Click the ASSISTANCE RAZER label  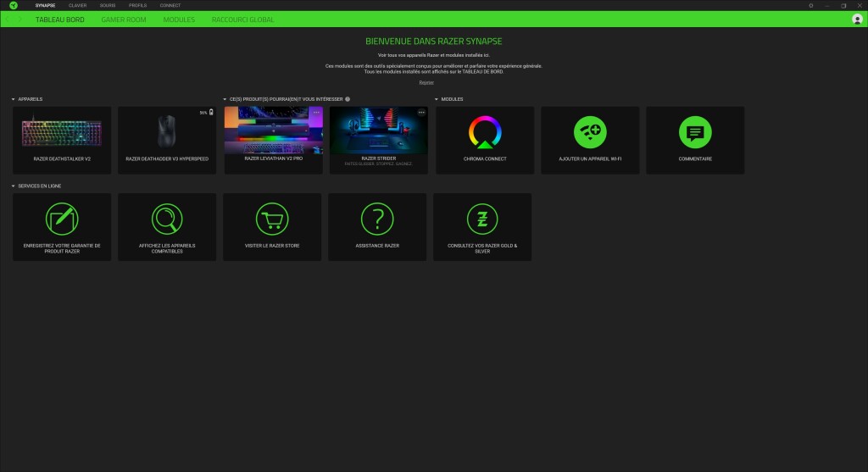tap(377, 246)
